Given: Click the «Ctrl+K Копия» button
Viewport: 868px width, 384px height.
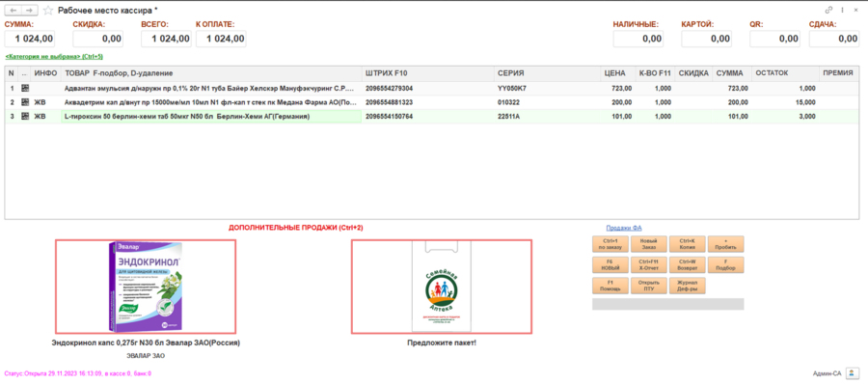Looking at the screenshot, I should (687, 244).
